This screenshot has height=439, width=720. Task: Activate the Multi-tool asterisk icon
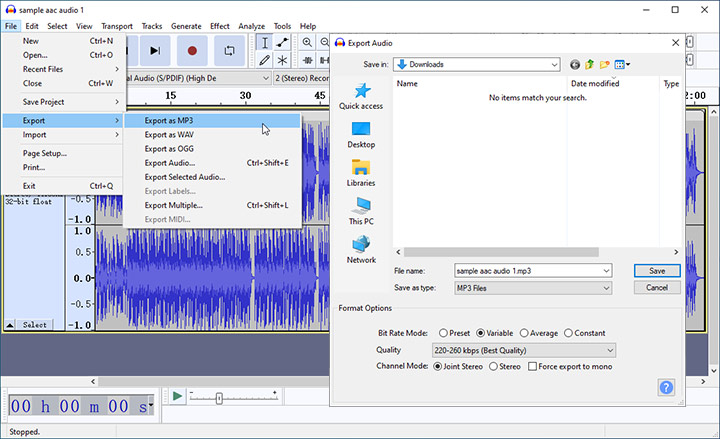click(282, 60)
